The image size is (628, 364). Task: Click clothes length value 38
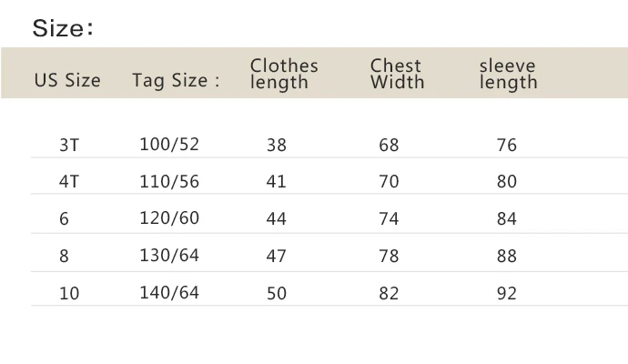point(277,145)
